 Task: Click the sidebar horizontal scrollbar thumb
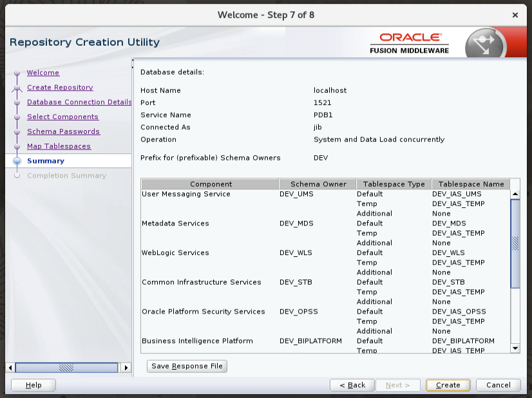pos(66,368)
